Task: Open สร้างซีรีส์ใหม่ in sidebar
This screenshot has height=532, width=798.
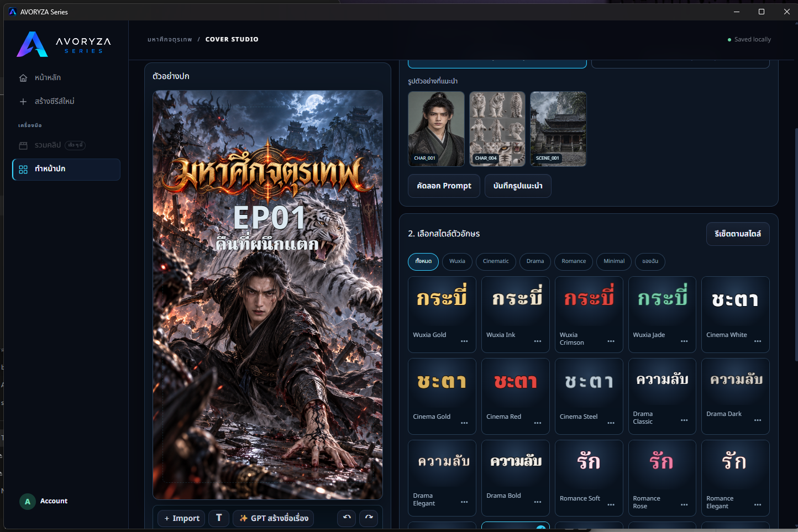Action: coord(66,102)
